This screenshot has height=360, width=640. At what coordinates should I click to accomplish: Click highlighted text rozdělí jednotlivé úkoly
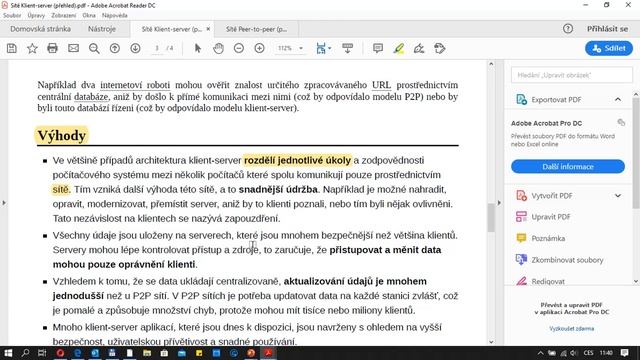click(298, 160)
